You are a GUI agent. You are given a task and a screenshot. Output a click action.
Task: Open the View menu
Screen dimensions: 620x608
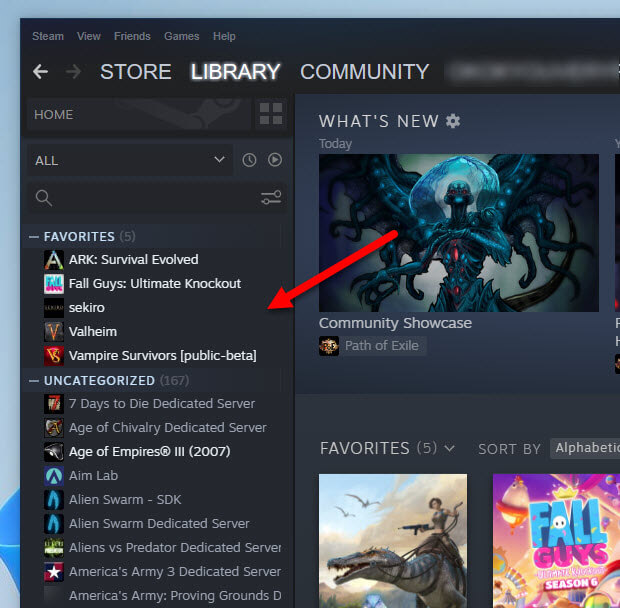click(89, 36)
